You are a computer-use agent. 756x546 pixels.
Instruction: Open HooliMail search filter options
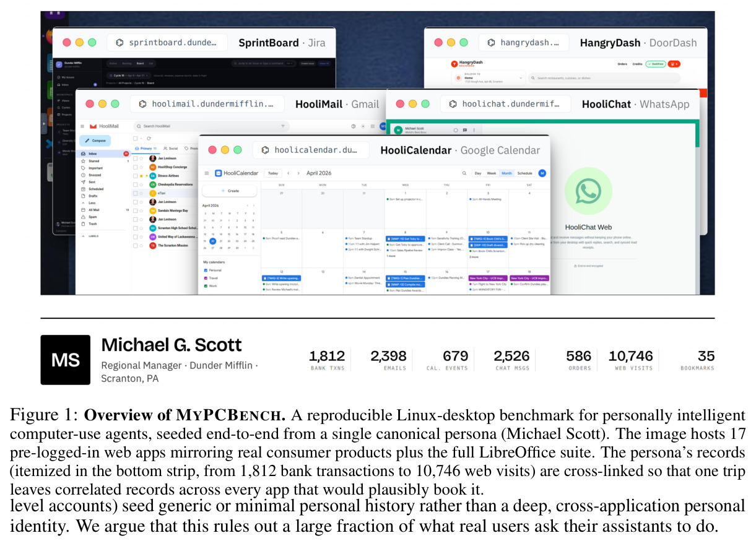[x=283, y=126]
